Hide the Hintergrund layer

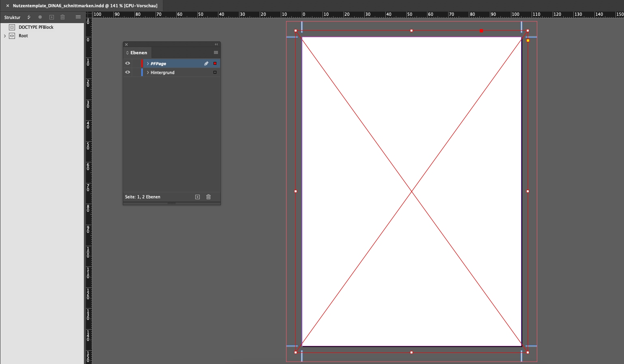click(x=128, y=72)
